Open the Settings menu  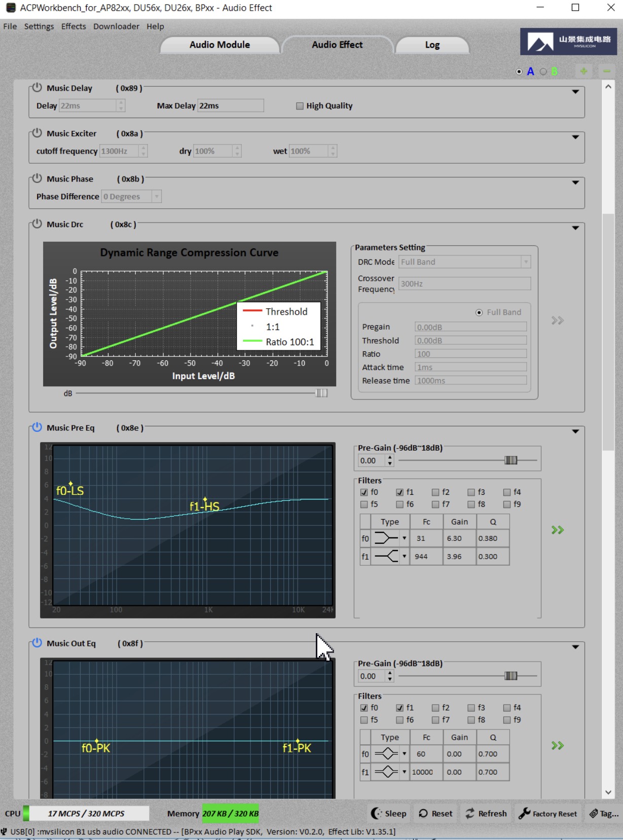[39, 26]
